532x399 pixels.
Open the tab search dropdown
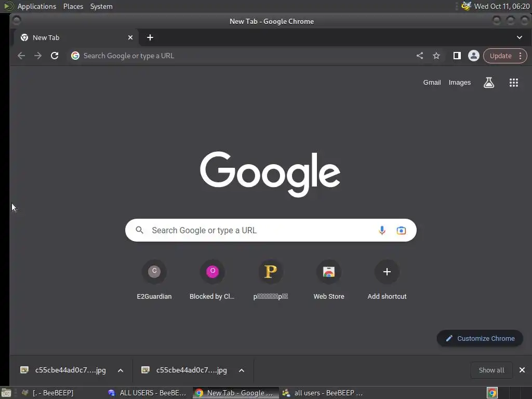520,37
